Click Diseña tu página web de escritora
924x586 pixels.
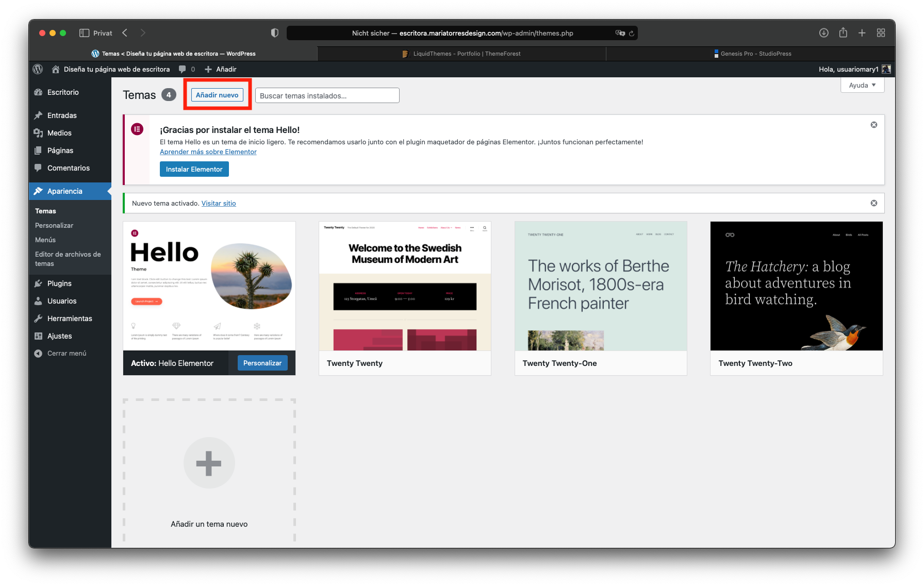[117, 69]
